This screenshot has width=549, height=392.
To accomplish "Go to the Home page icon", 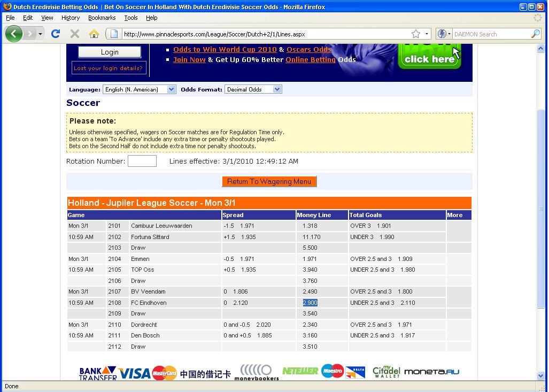I will point(94,34).
